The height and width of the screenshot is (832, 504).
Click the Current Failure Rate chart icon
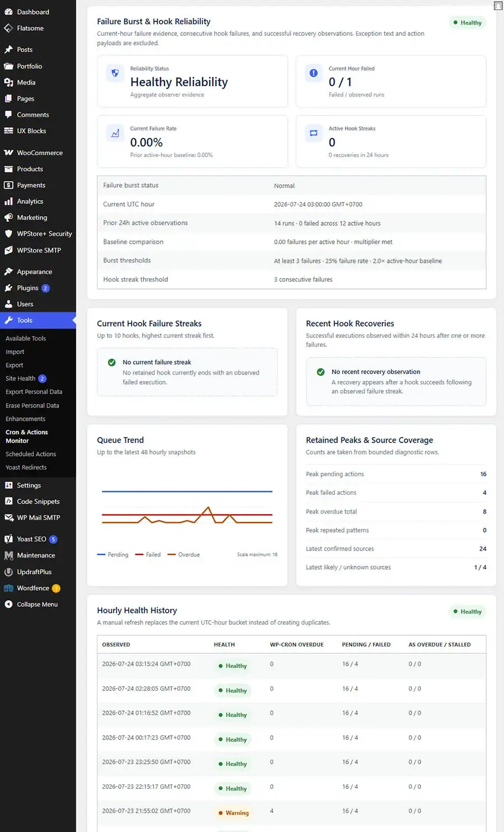[x=115, y=133]
